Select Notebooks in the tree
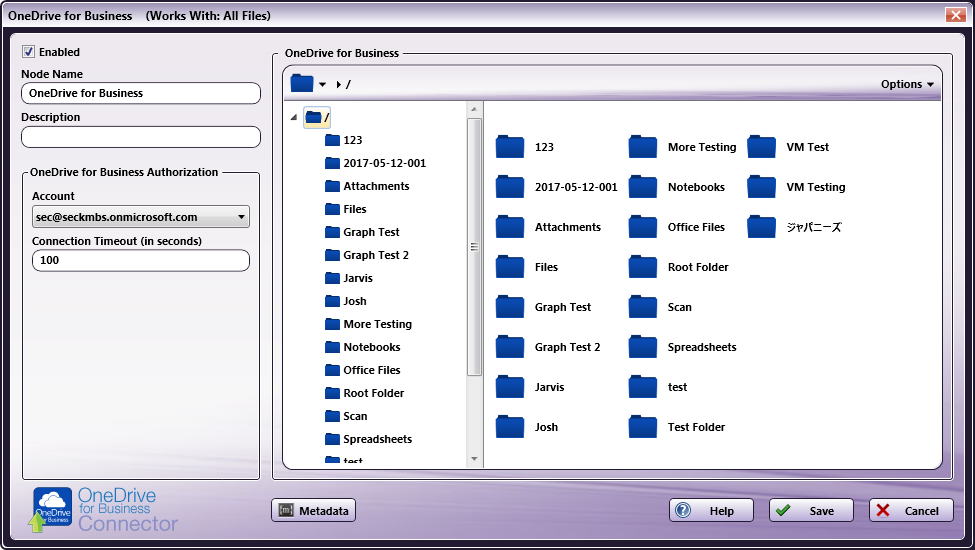The image size is (975, 550). coord(363,347)
